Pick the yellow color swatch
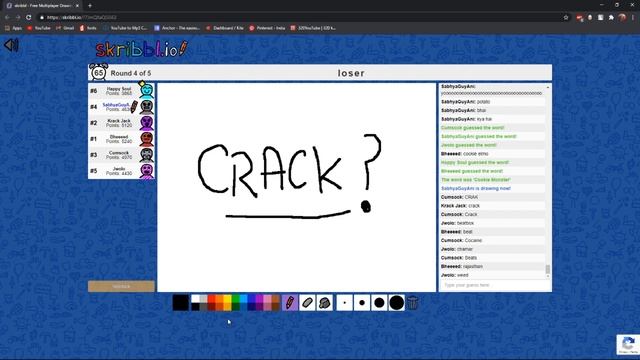 (227, 299)
